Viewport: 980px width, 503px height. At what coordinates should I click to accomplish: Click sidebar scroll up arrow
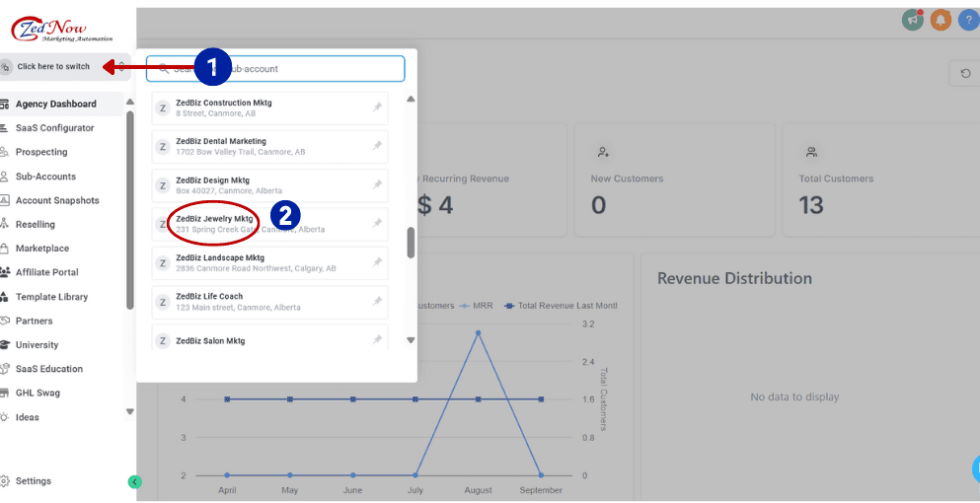[130, 102]
